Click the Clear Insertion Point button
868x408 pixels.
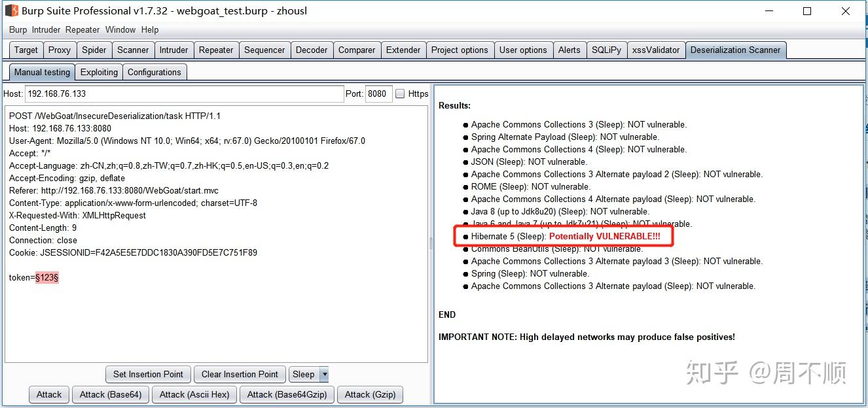coord(240,374)
